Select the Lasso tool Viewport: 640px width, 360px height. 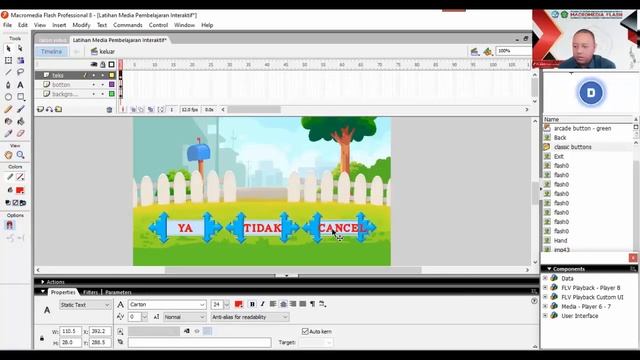[x=20, y=72]
